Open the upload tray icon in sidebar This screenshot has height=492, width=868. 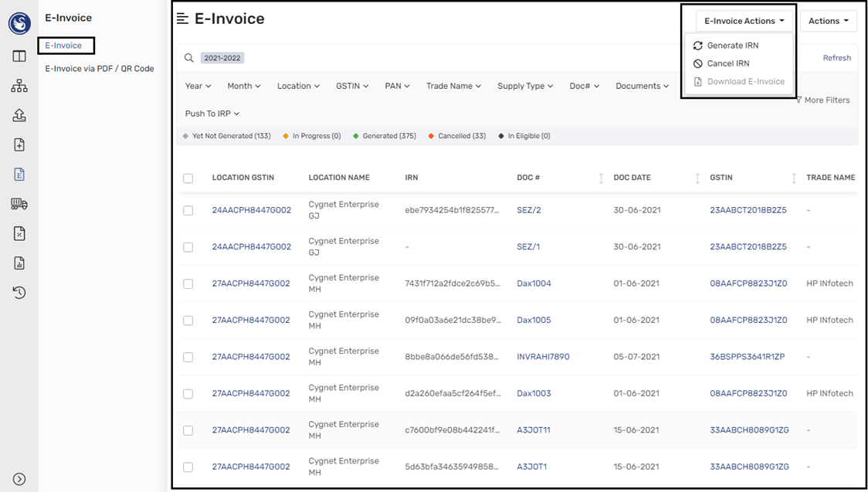(x=19, y=115)
